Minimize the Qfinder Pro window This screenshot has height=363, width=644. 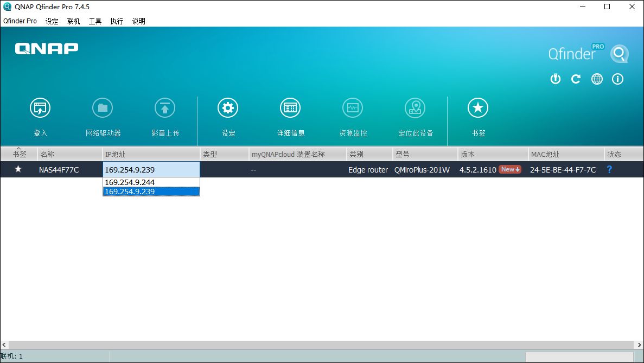[x=583, y=7]
